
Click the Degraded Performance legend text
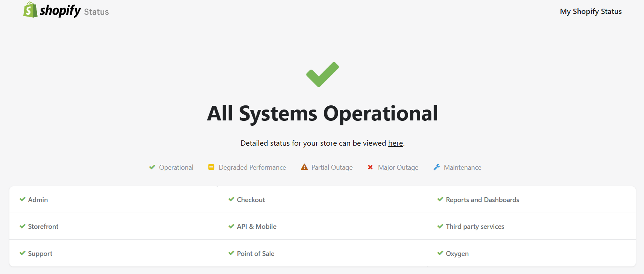[252, 167]
